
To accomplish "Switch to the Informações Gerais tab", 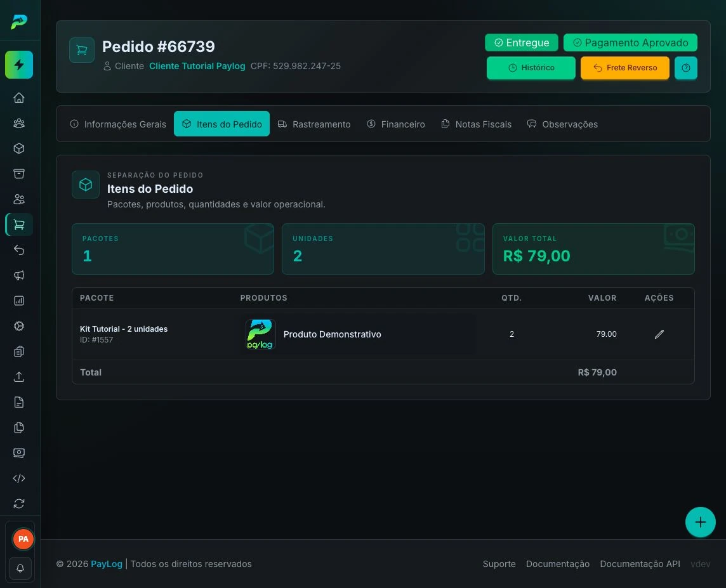I will tap(118, 124).
